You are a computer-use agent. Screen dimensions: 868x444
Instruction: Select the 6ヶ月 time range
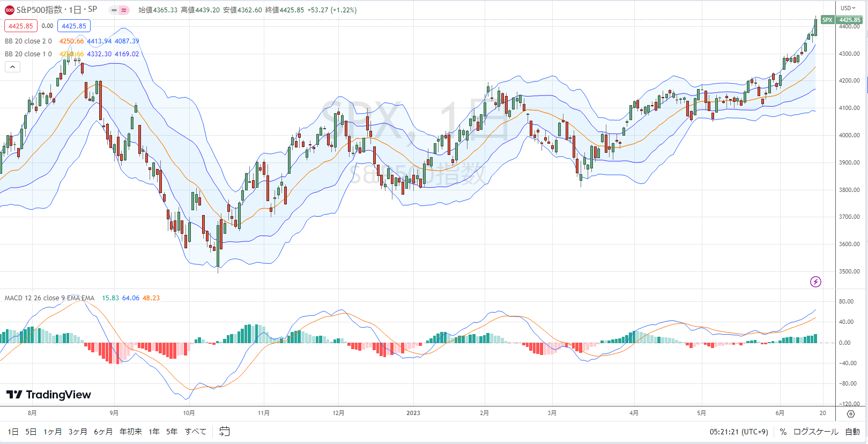pyautogui.click(x=103, y=432)
